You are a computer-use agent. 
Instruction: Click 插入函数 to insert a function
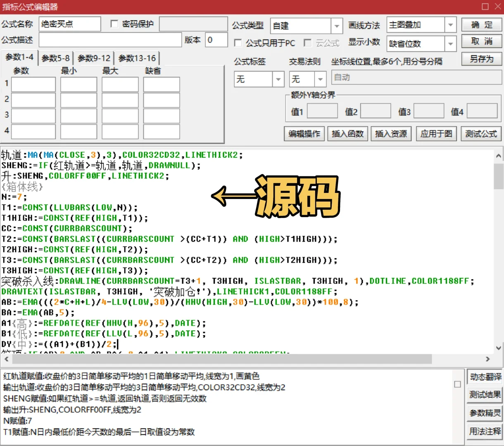(x=347, y=133)
